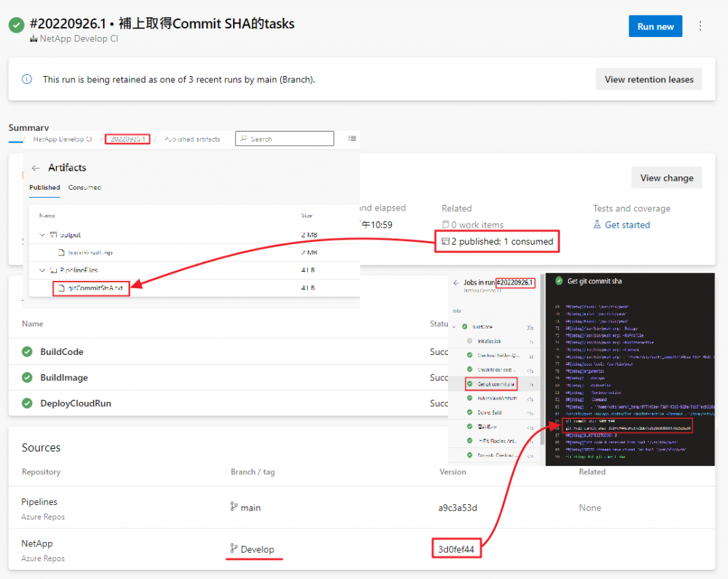Click the Dotnet Build step status icon

(x=470, y=412)
